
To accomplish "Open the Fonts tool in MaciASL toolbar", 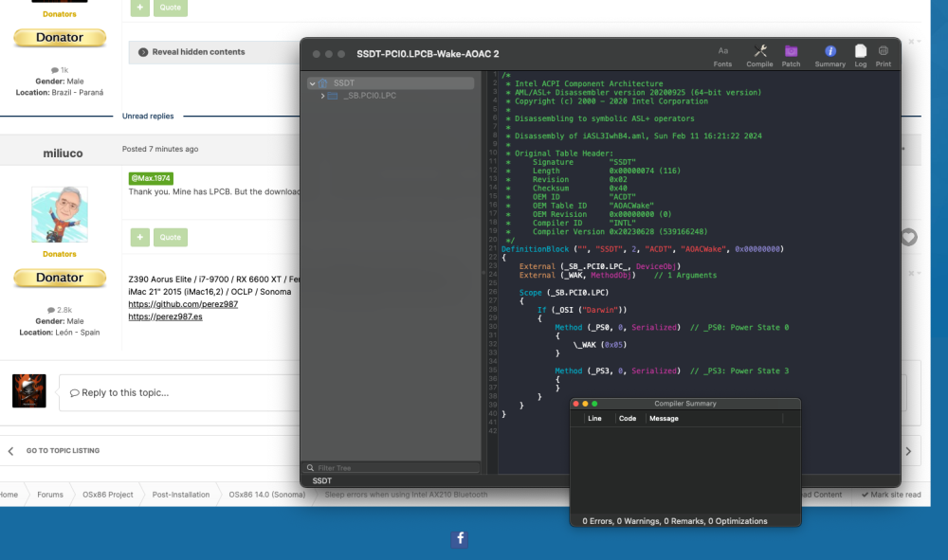I will click(722, 56).
